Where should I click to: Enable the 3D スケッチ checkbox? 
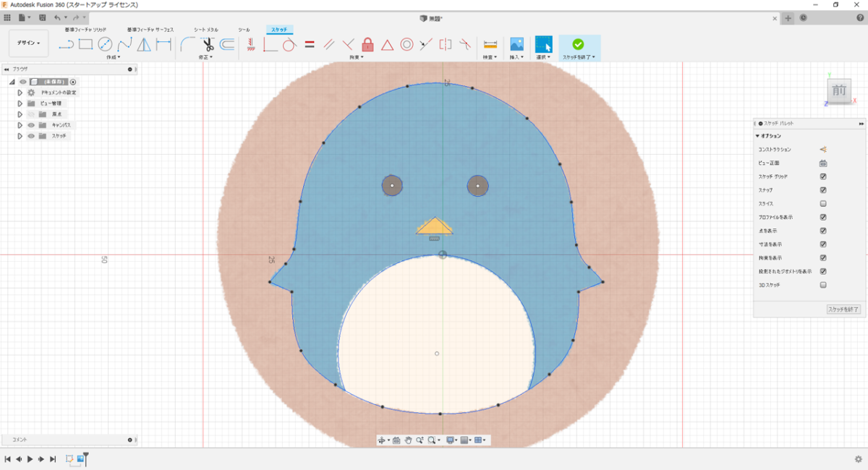pyautogui.click(x=823, y=285)
